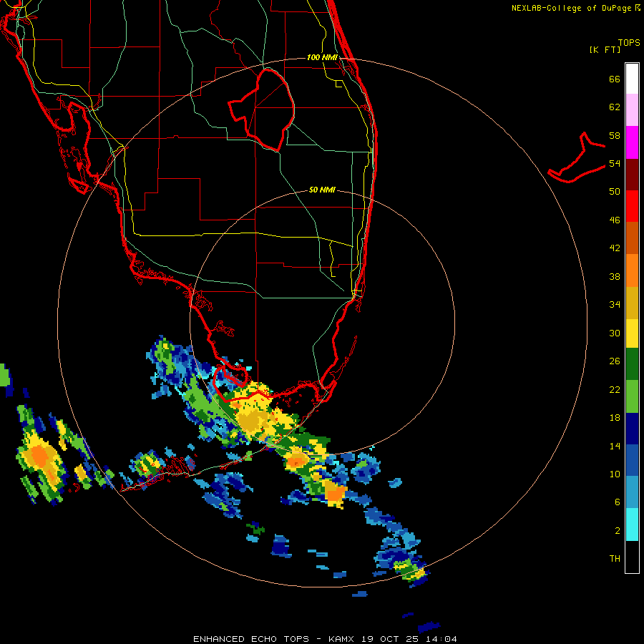Click the legend value 58
This screenshot has height=644, width=644.
[615, 135]
